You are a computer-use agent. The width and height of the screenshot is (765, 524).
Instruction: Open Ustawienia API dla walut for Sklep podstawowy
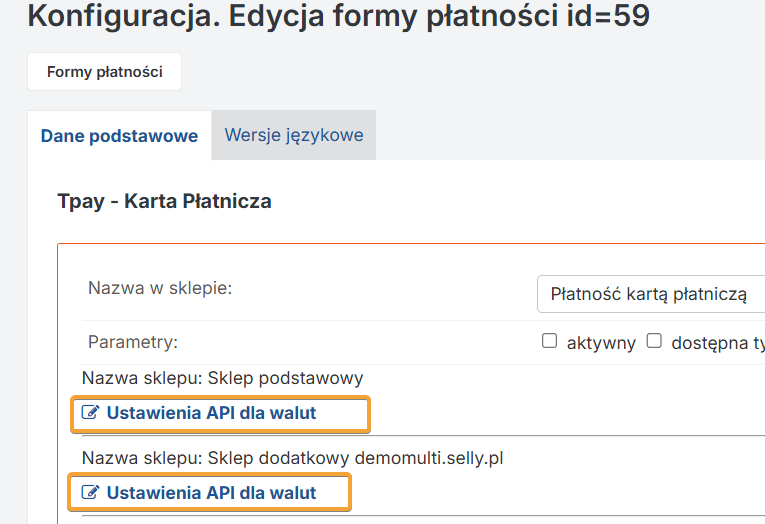[211, 412]
